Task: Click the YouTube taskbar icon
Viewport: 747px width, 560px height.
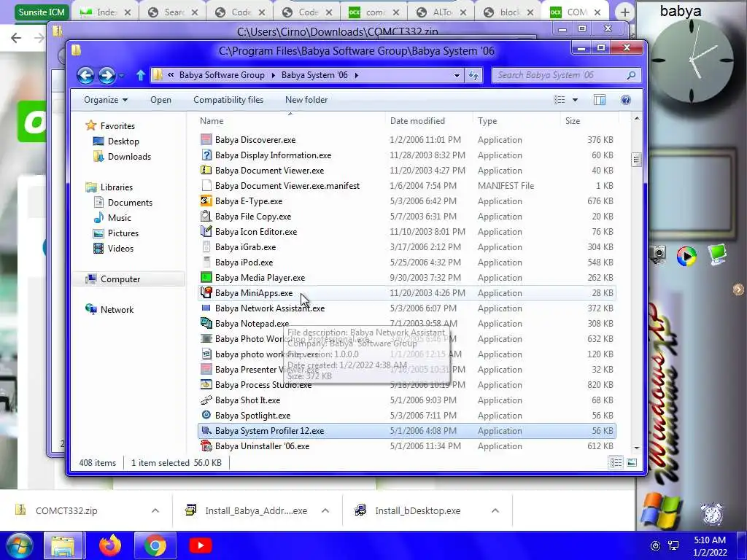Action: click(200, 545)
